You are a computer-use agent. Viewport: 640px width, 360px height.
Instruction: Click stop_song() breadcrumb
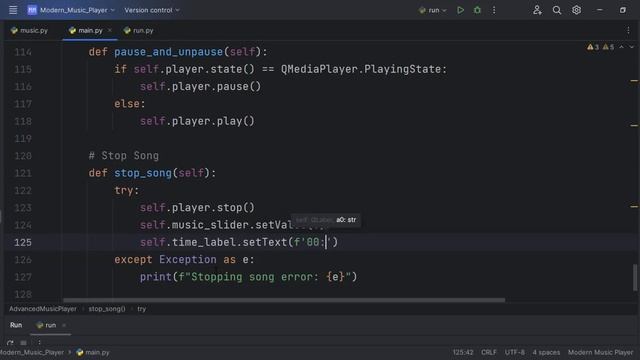(107, 309)
